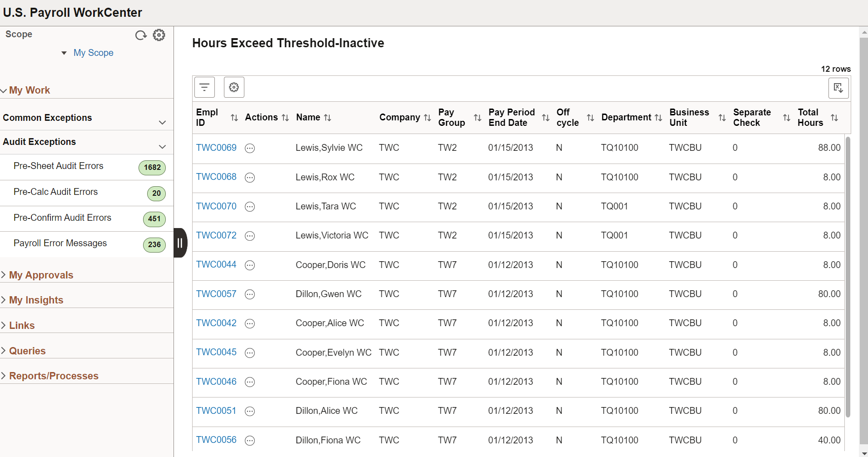Click the grid vertical scrollbar
Viewport: 868px width, 457px height.
848,277
